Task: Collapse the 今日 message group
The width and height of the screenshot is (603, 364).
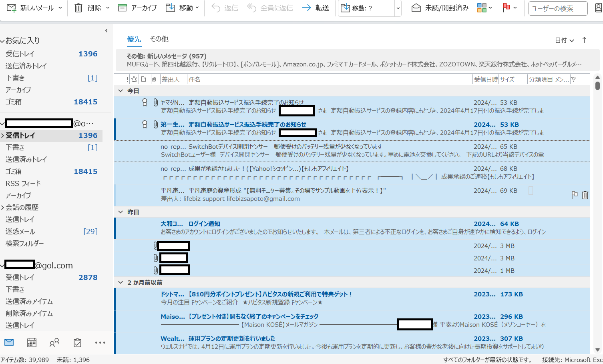Action: coord(121,91)
